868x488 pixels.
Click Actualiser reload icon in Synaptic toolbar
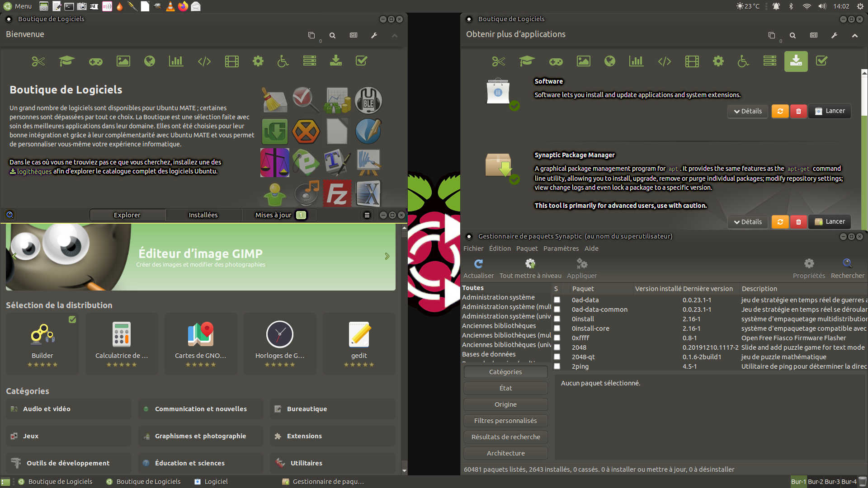478,268
